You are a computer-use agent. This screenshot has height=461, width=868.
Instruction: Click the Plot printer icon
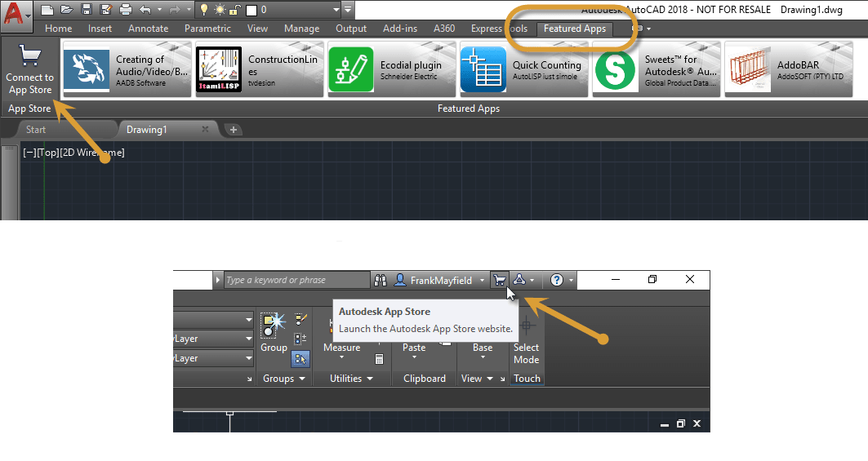point(126,10)
